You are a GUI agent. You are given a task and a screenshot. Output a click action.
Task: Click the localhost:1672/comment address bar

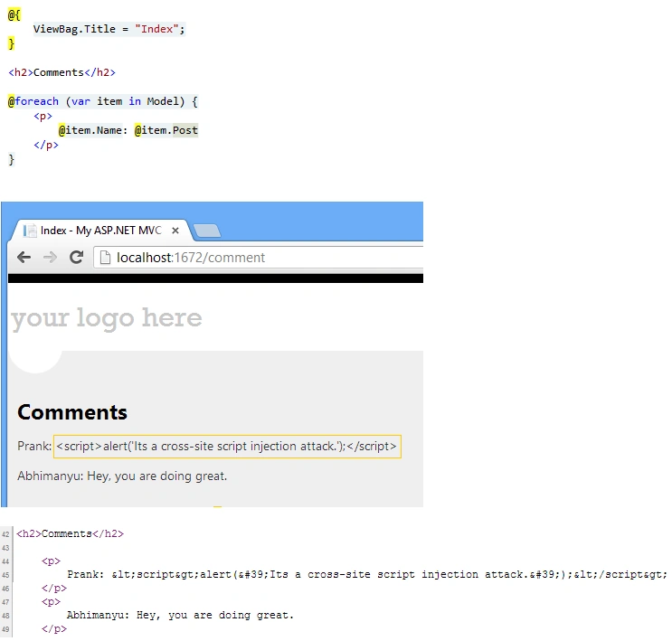click(x=259, y=258)
